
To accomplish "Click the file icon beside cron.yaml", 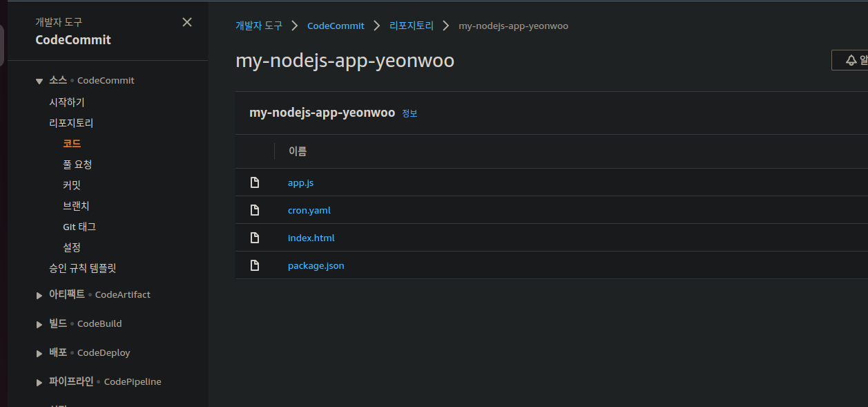I will [255, 210].
